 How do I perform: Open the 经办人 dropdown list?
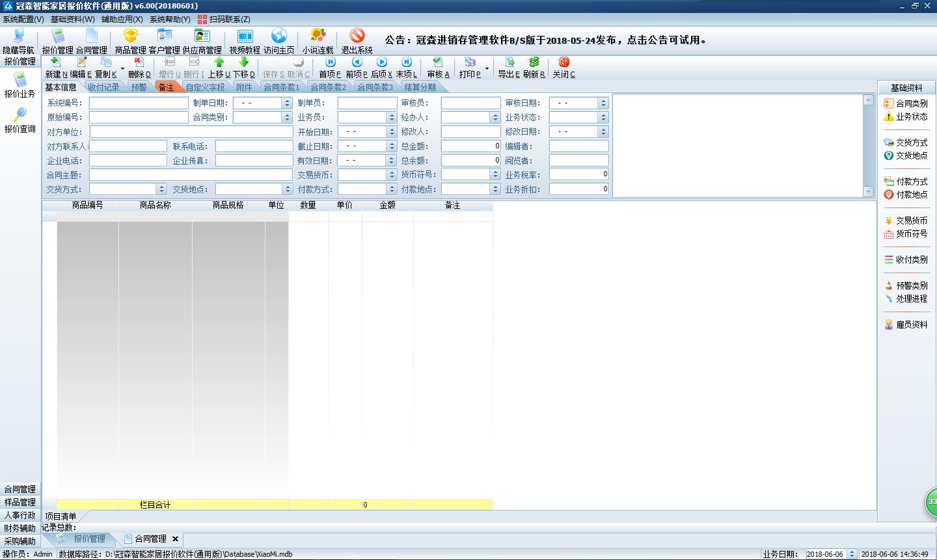click(x=495, y=117)
